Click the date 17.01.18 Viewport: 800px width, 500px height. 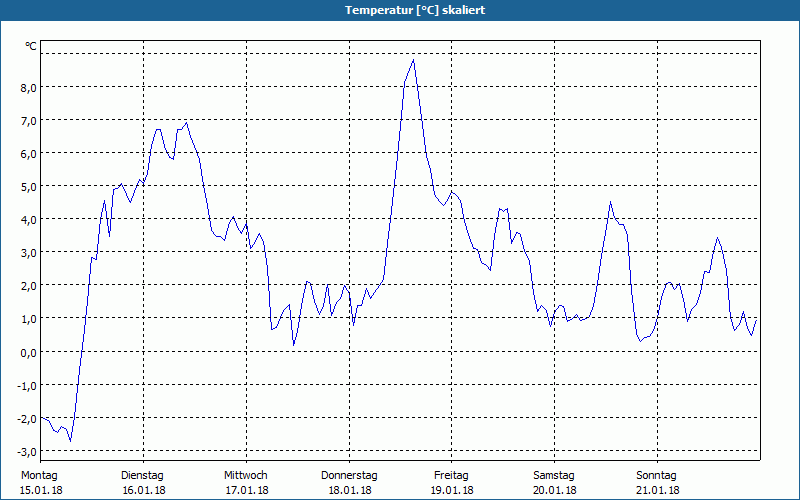pos(247,490)
